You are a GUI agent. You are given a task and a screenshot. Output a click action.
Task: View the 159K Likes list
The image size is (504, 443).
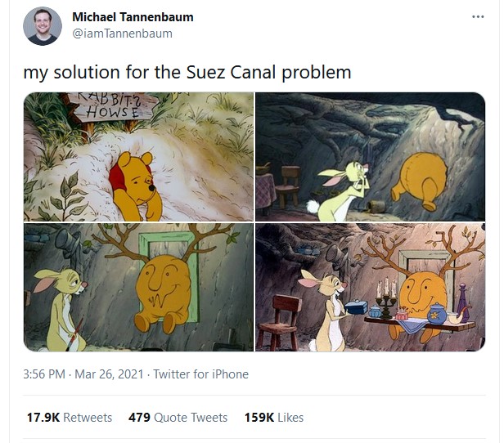pyautogui.click(x=274, y=418)
